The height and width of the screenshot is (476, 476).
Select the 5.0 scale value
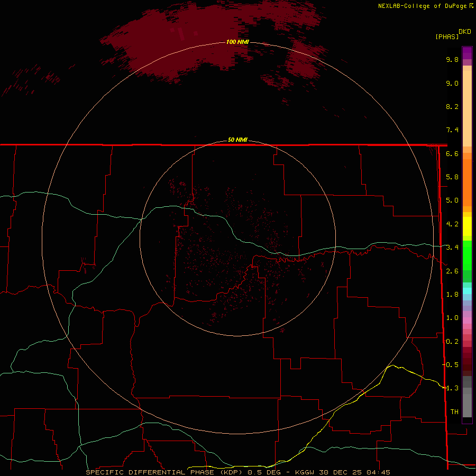(x=452, y=200)
